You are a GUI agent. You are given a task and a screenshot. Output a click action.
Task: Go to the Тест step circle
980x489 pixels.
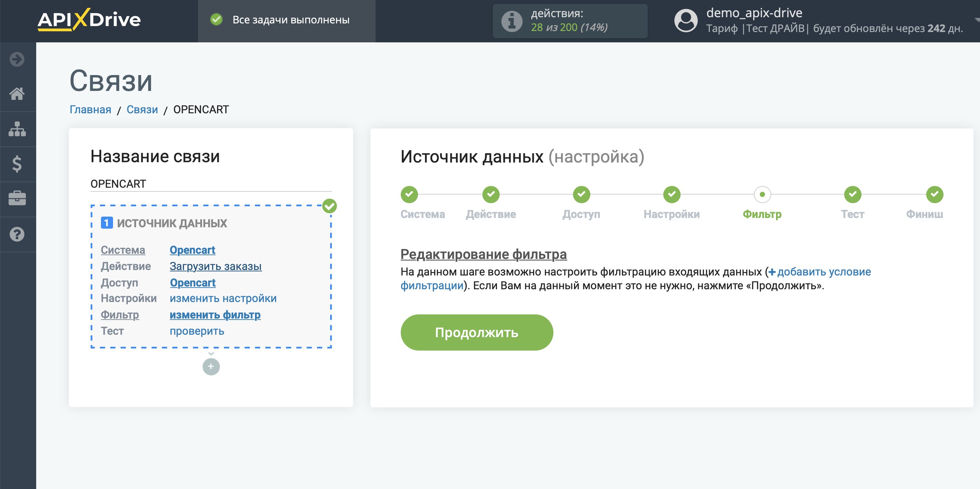click(853, 194)
